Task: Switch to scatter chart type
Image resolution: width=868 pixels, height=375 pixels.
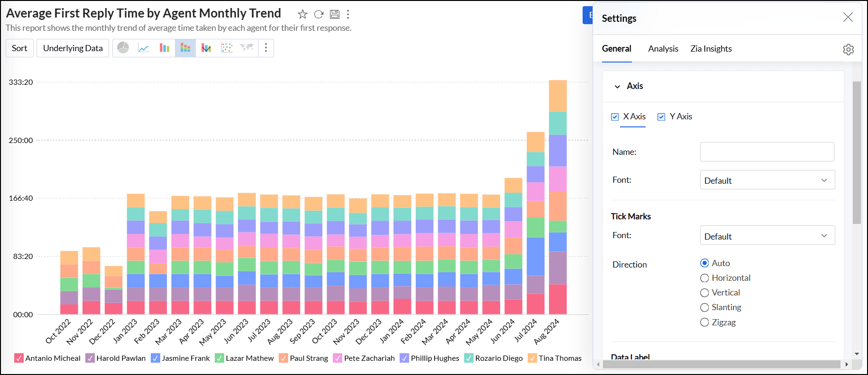Action: click(227, 48)
